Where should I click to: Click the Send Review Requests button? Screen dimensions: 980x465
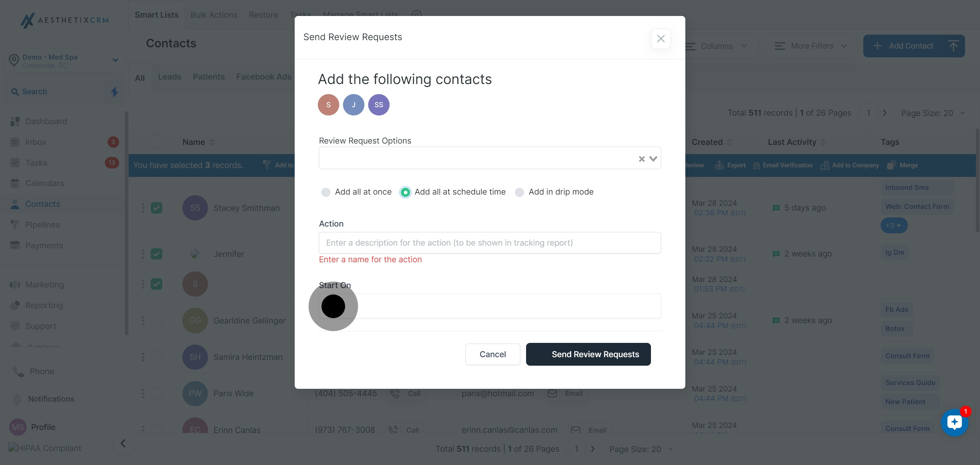(588, 354)
